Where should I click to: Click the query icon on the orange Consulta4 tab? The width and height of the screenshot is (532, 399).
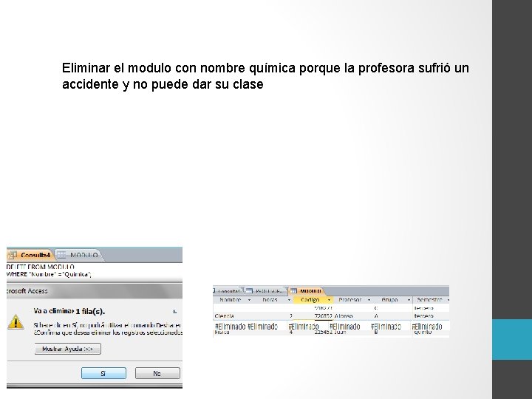point(13,255)
